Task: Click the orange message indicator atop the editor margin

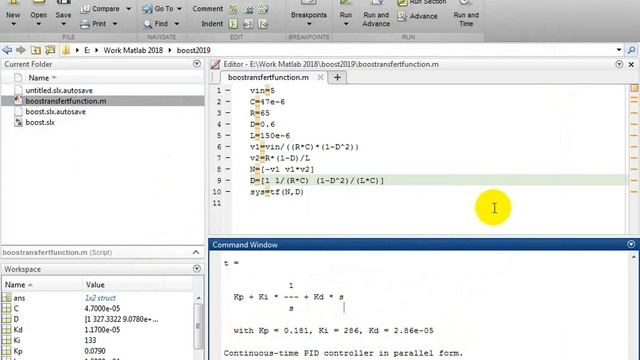Action: [634, 88]
